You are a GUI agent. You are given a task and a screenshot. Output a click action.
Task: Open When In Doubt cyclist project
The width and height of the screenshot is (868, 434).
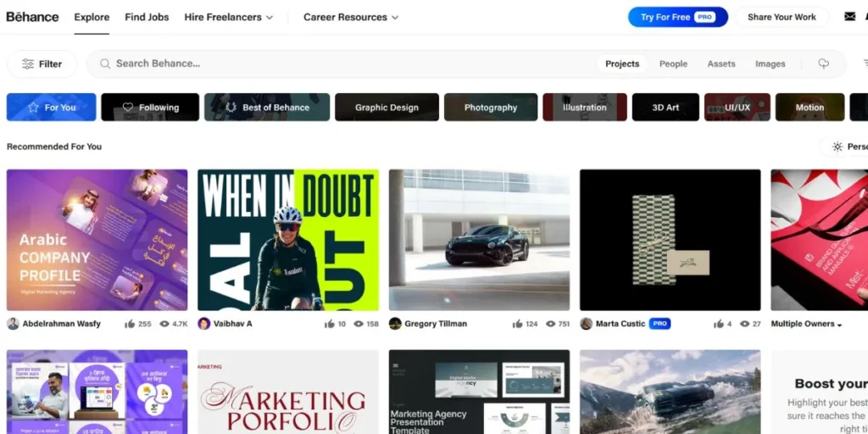point(288,240)
